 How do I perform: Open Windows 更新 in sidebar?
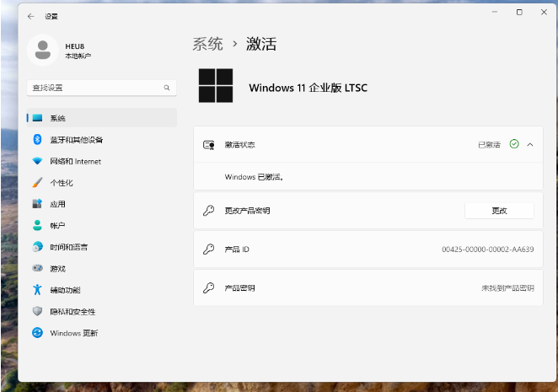tap(73, 333)
